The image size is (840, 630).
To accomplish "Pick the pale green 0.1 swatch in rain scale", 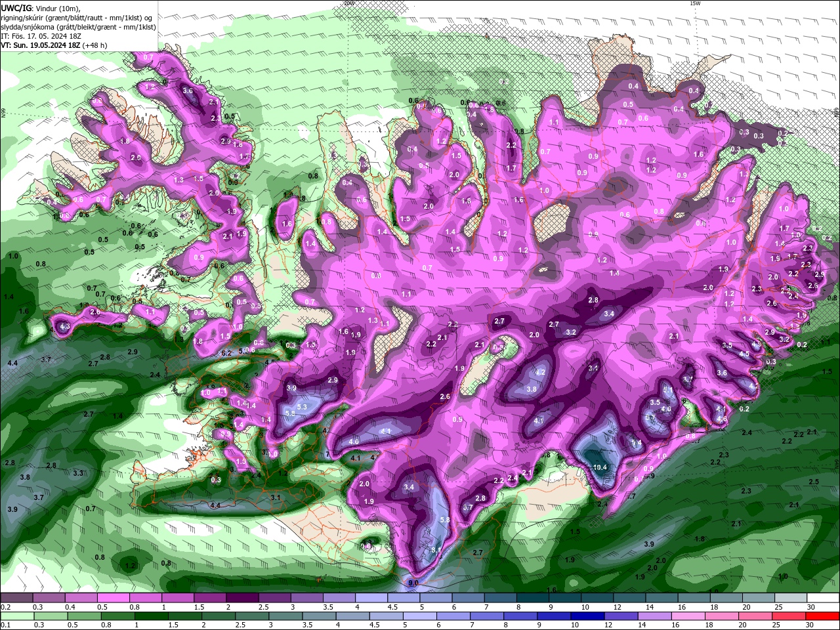I will tap(18, 616).
